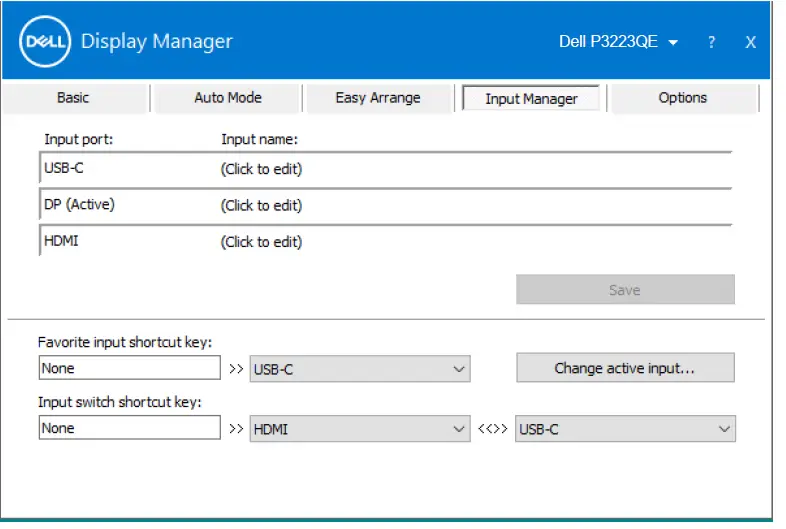Image resolution: width=786 pixels, height=529 pixels.
Task: Expand the input switch USB-C dropdown
Action: pos(625,429)
